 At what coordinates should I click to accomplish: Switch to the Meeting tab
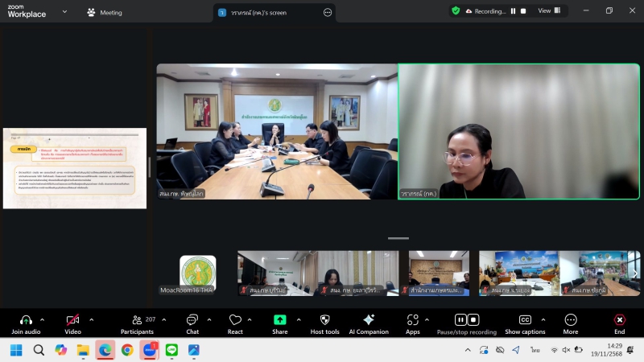pos(104,12)
